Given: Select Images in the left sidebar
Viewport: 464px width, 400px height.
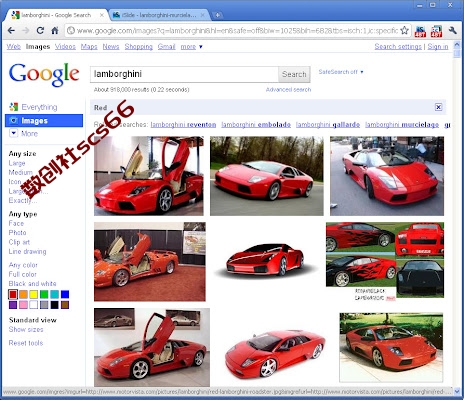Looking at the screenshot, I should pyautogui.click(x=44, y=120).
